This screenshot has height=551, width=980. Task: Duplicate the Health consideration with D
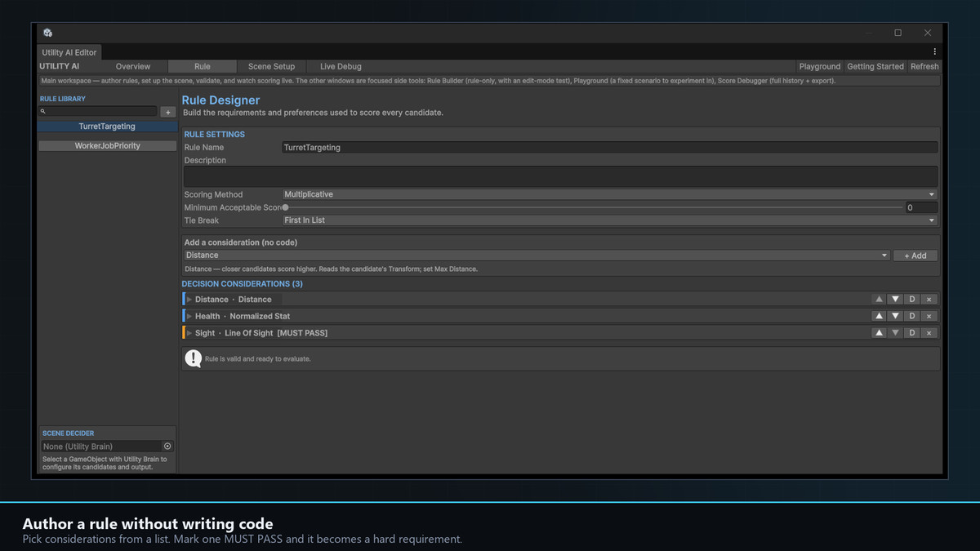pyautogui.click(x=912, y=316)
